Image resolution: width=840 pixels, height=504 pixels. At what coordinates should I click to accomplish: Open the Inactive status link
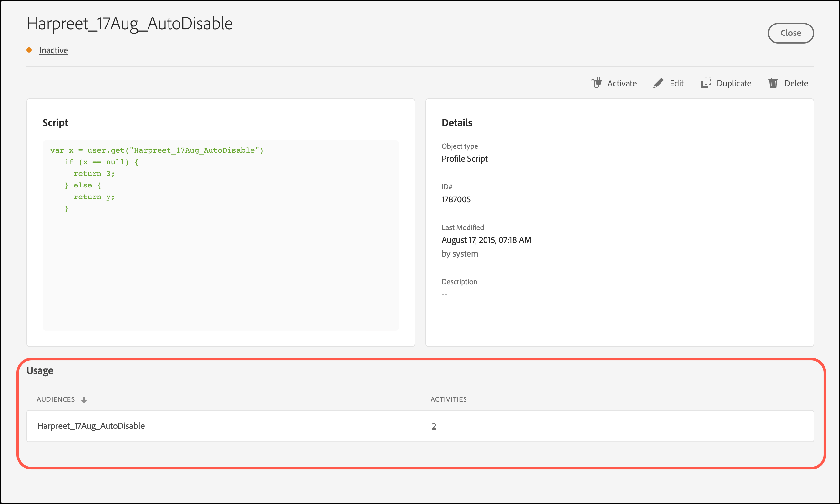54,50
